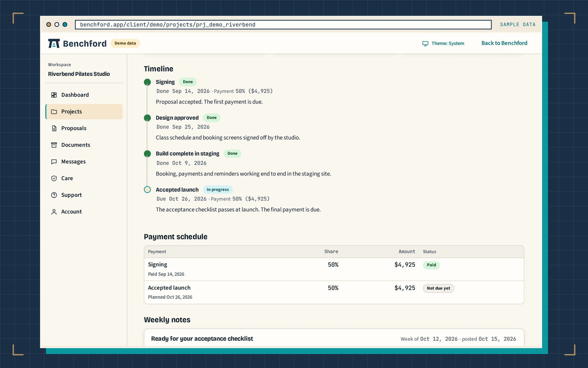Click the Not due yet status badge

click(438, 289)
